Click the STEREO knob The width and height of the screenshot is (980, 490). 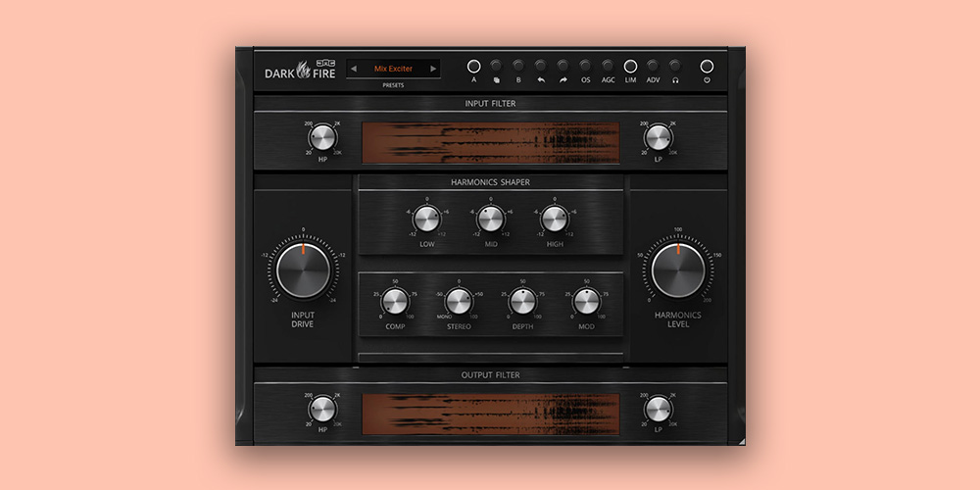(x=459, y=301)
